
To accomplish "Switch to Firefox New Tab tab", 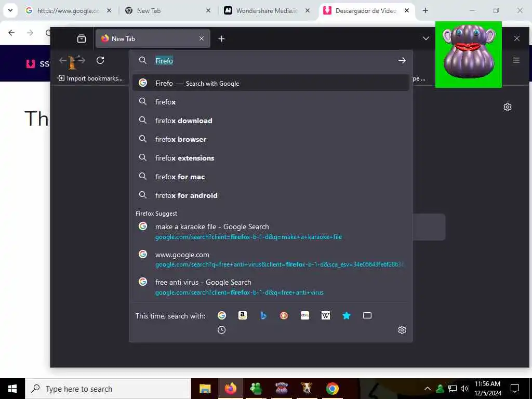I will coord(153,38).
